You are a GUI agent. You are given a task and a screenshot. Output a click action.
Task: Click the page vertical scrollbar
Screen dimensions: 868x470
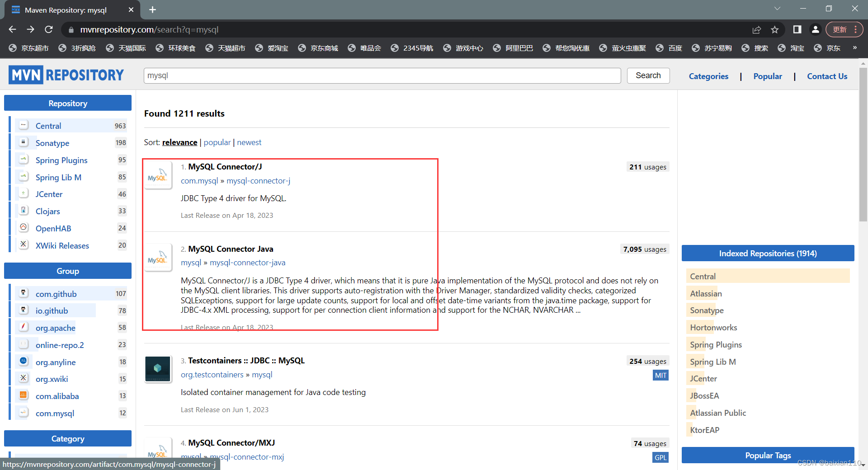click(863, 145)
